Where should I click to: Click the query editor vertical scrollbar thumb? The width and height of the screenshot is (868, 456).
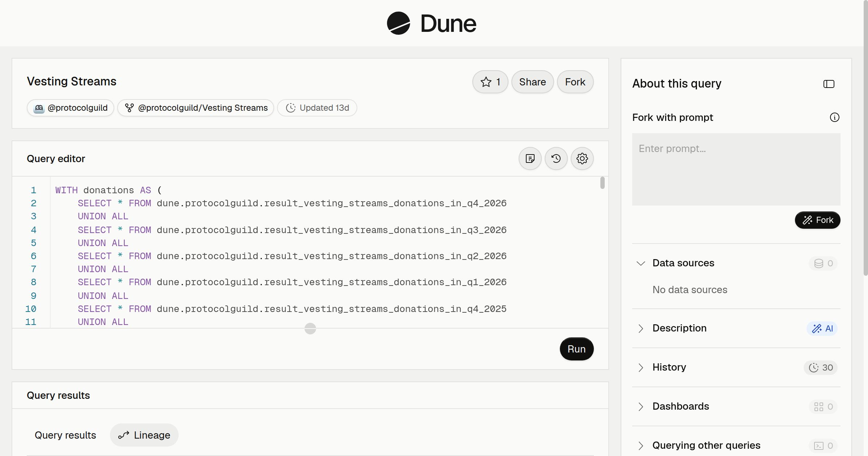602,183
